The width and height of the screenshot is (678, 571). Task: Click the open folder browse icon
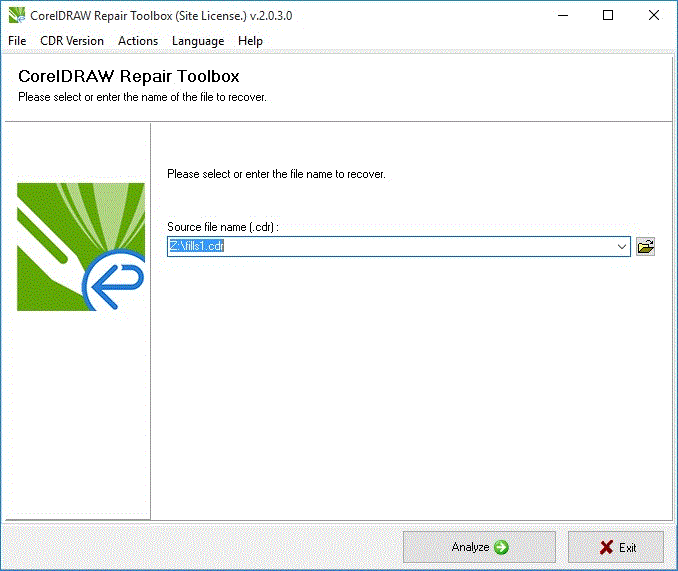646,246
